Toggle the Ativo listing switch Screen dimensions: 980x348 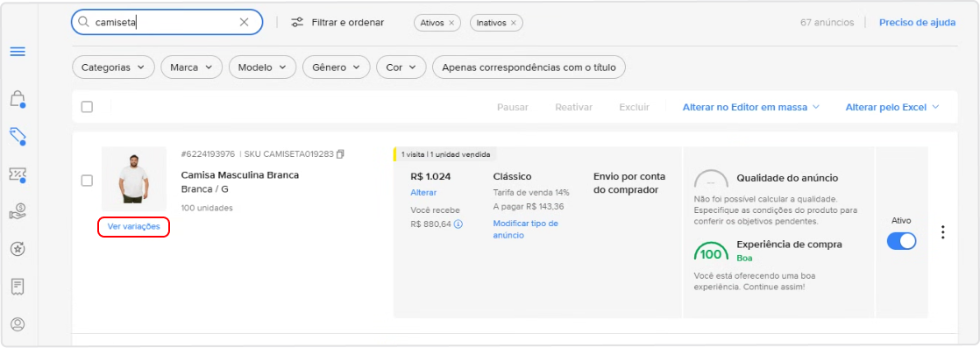901,241
